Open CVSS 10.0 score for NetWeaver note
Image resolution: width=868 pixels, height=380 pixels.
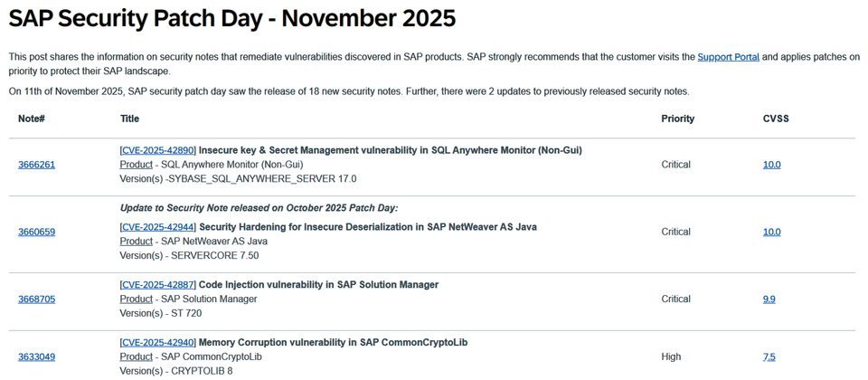771,233
